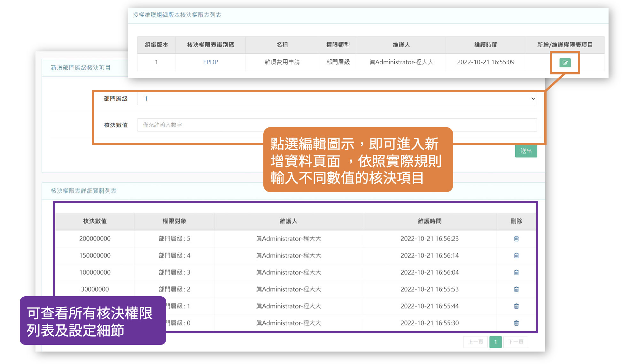Click the trash icon for the 30000000 row
Image resolution: width=629 pixels, height=364 pixels.
[x=516, y=289]
